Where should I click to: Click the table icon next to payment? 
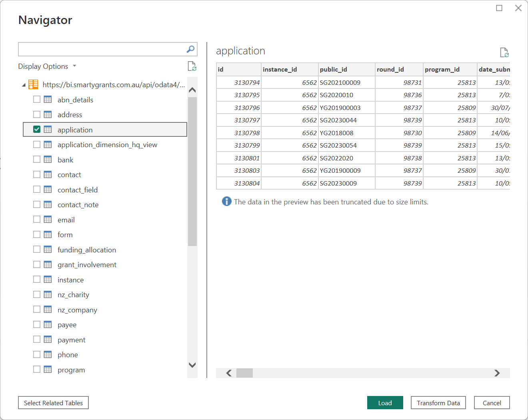(48, 340)
